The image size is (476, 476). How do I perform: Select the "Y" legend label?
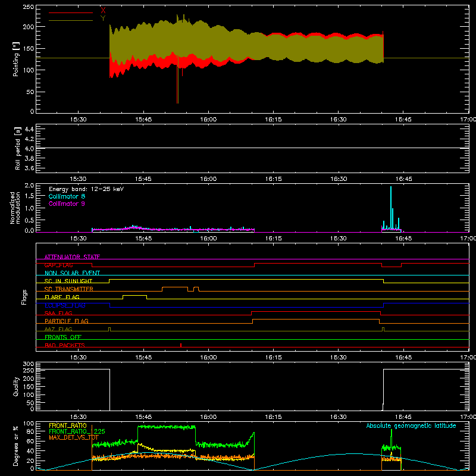point(103,18)
